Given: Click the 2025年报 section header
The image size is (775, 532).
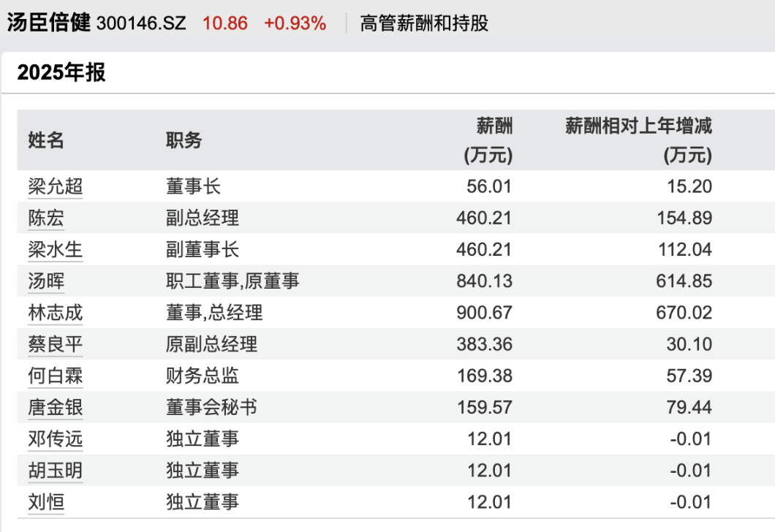Looking at the screenshot, I should [61, 72].
